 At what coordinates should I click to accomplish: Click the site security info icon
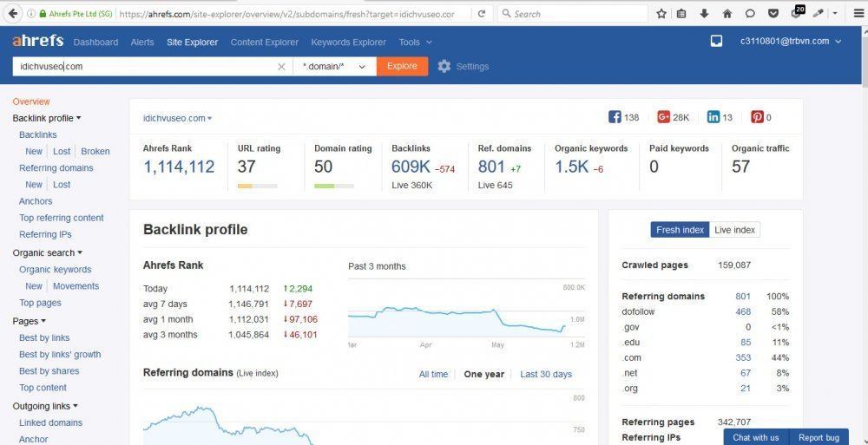click(30, 14)
